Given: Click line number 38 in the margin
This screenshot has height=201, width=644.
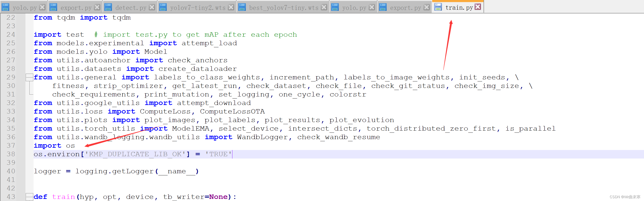Looking at the screenshot, I should [x=11, y=154].
